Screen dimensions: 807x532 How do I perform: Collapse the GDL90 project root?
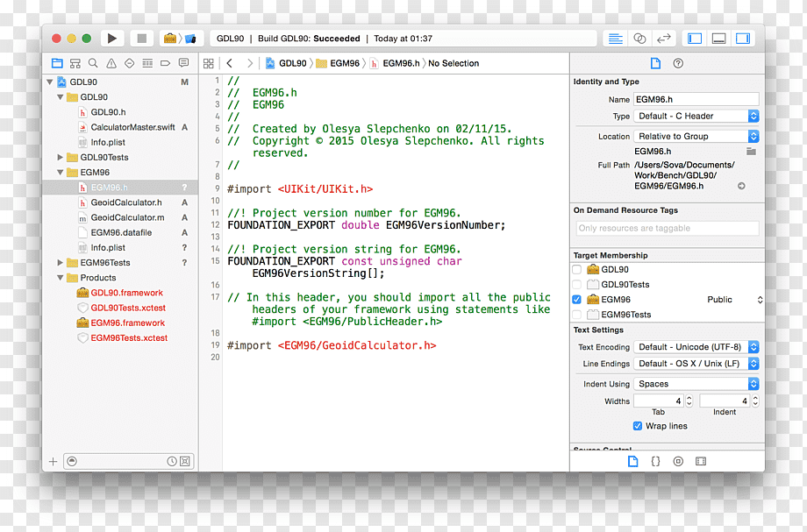click(x=50, y=82)
